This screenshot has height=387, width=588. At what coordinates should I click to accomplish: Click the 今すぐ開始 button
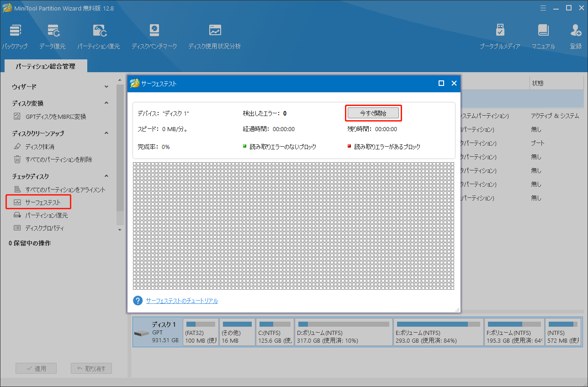point(373,113)
